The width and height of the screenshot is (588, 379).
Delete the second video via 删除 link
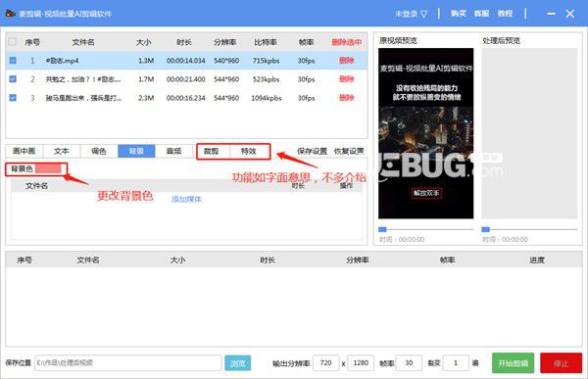(347, 79)
